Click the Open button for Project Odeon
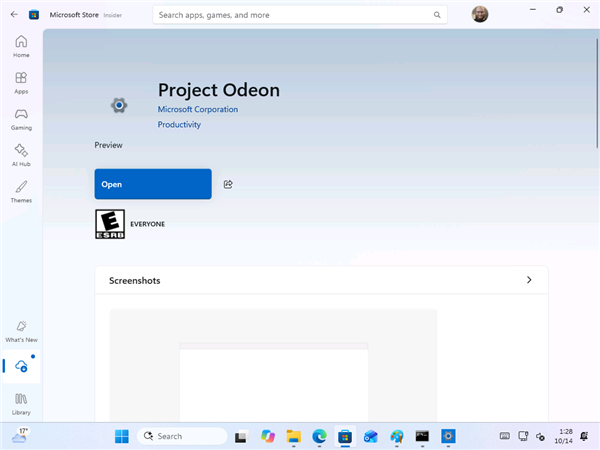 coord(153,184)
